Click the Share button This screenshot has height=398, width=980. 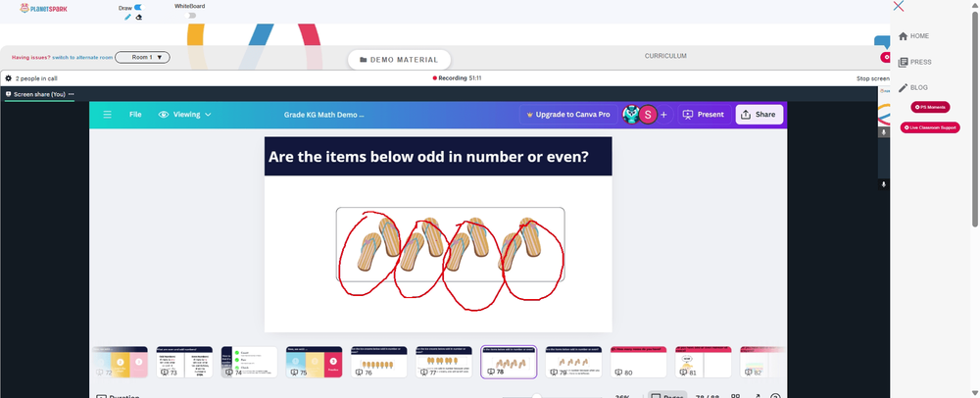tap(759, 115)
